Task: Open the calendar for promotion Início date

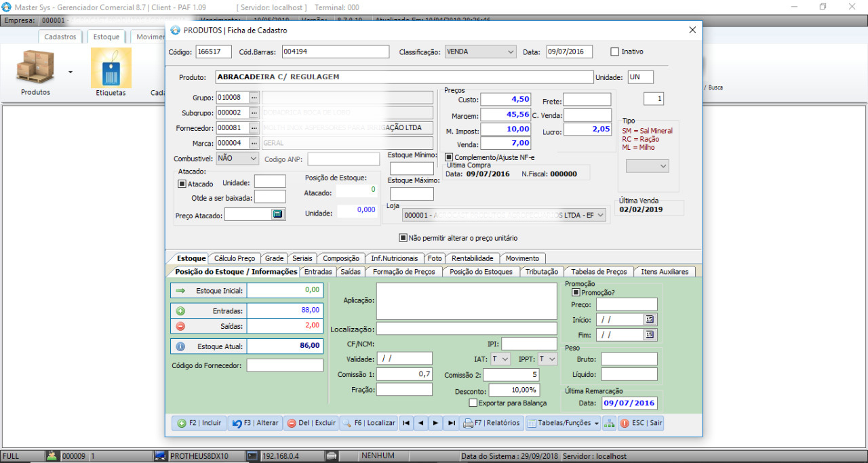Action: pos(650,319)
